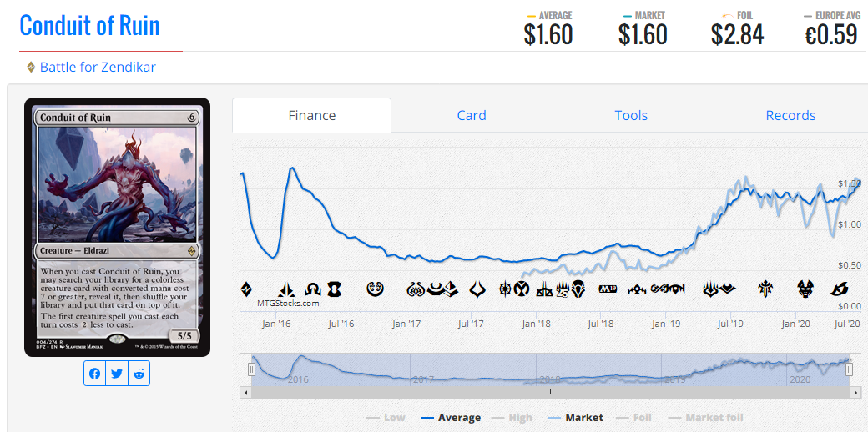Open the Finance tab
Viewport: 868px width, 432px height.
(311, 115)
